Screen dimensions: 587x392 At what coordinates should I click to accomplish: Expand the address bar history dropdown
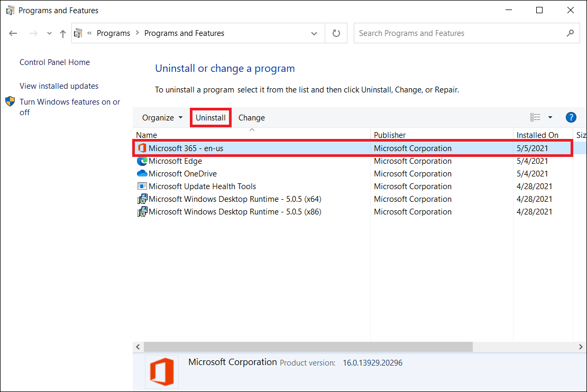pos(314,33)
